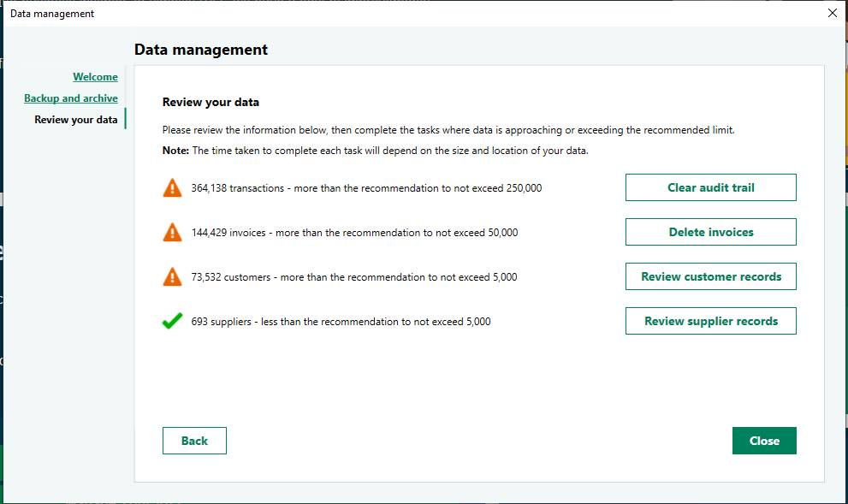This screenshot has width=848, height=504.
Task: Open "Review customer records"
Action: (710, 276)
